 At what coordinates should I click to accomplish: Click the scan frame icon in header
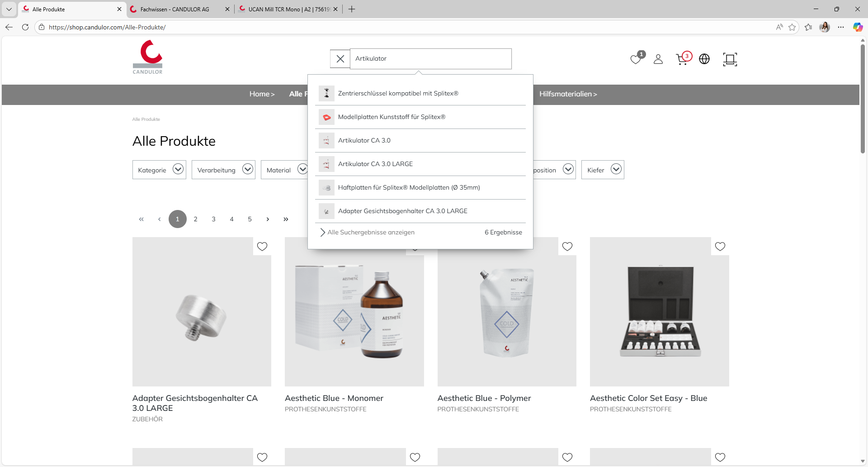coord(730,59)
